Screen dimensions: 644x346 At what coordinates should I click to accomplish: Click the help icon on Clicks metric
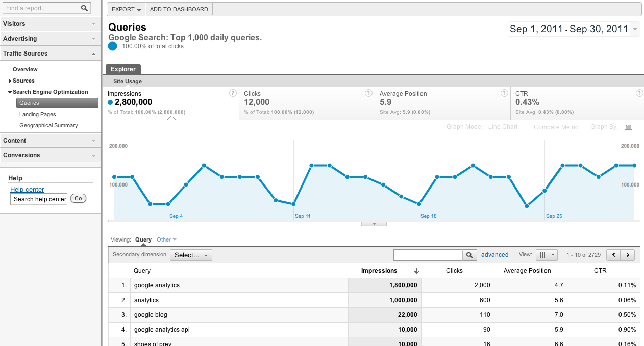(x=368, y=93)
